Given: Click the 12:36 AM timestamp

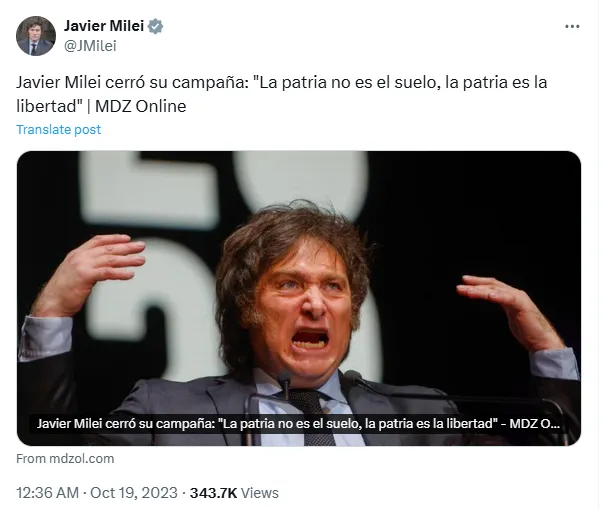Looking at the screenshot, I should tap(47, 493).
